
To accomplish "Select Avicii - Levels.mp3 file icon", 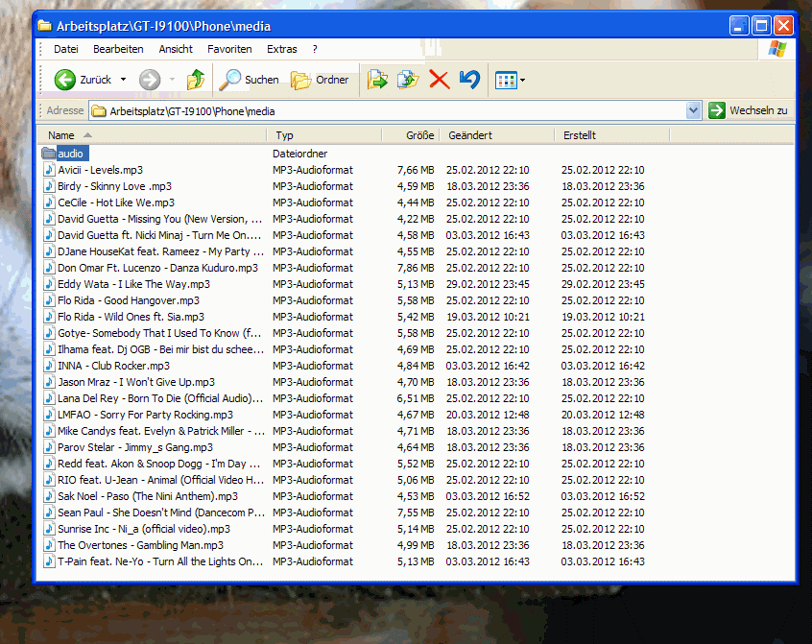I will [49, 170].
